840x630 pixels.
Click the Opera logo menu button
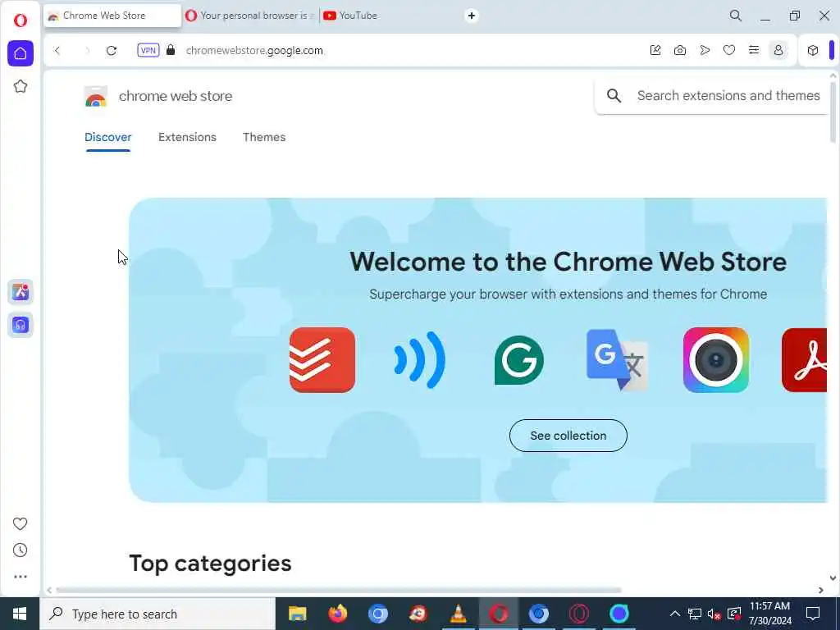coord(21,21)
